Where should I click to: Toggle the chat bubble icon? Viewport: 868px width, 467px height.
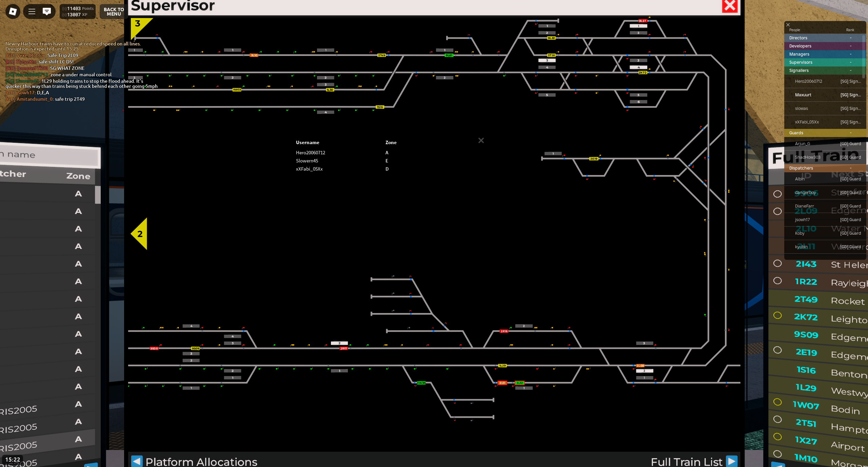[47, 12]
